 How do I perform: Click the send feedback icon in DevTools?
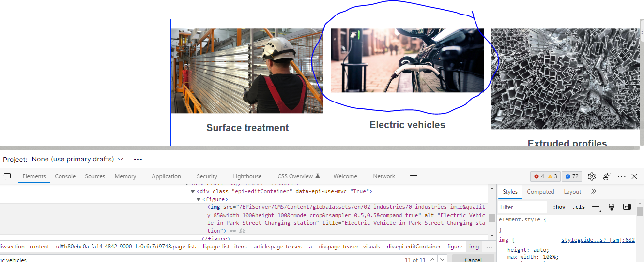pyautogui.click(x=607, y=176)
